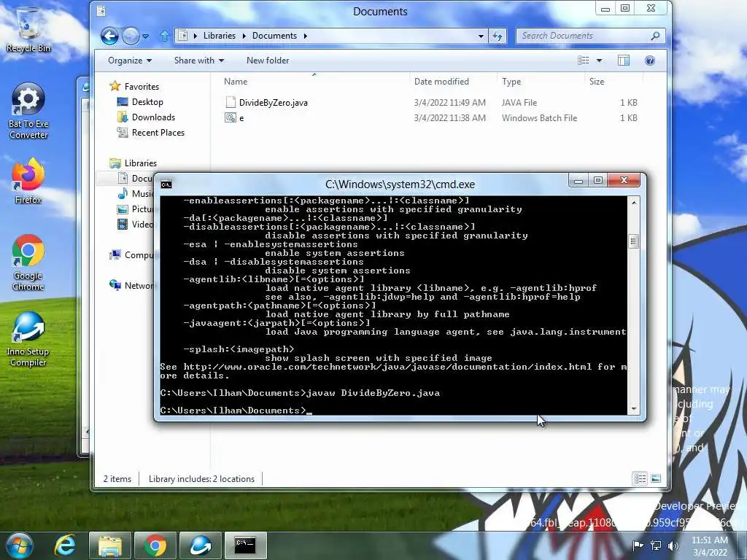Select Libraries in navigation pane
The width and height of the screenshot is (747, 560).
point(141,163)
